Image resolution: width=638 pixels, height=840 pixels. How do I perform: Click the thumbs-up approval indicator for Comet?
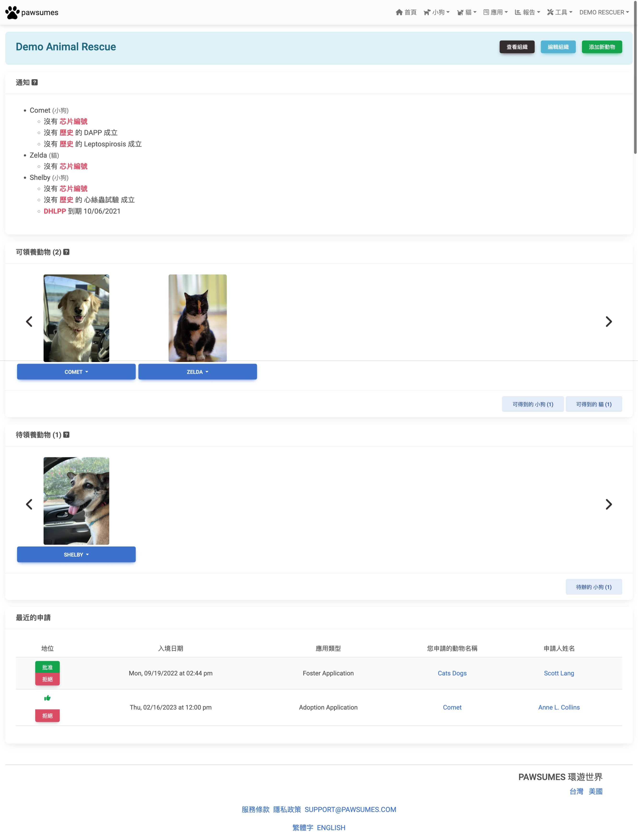47,697
